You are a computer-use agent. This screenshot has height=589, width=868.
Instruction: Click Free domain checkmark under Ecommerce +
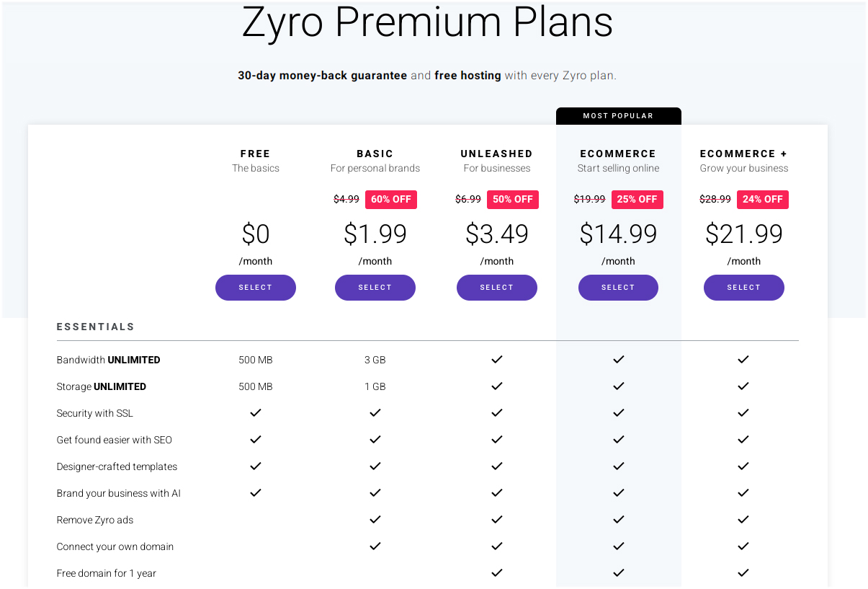point(743,573)
